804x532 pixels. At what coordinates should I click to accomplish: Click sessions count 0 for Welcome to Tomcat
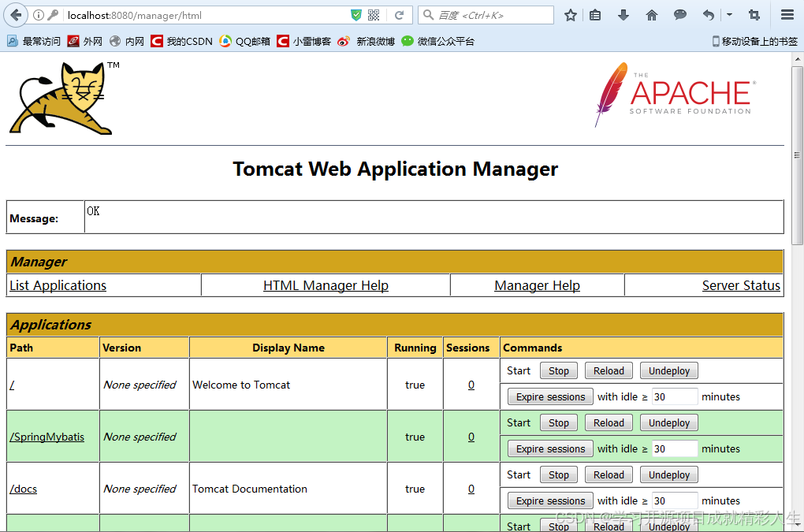(471, 385)
